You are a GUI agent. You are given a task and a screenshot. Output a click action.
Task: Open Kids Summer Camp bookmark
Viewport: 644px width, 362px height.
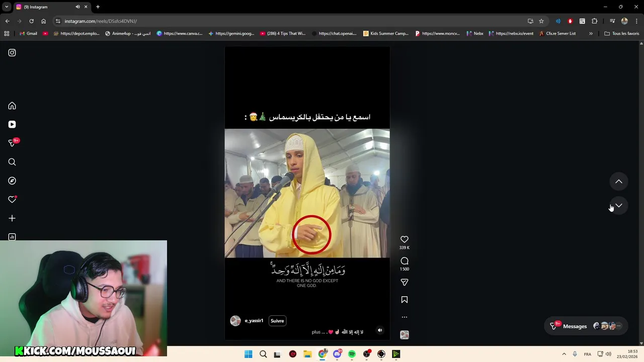(x=386, y=34)
